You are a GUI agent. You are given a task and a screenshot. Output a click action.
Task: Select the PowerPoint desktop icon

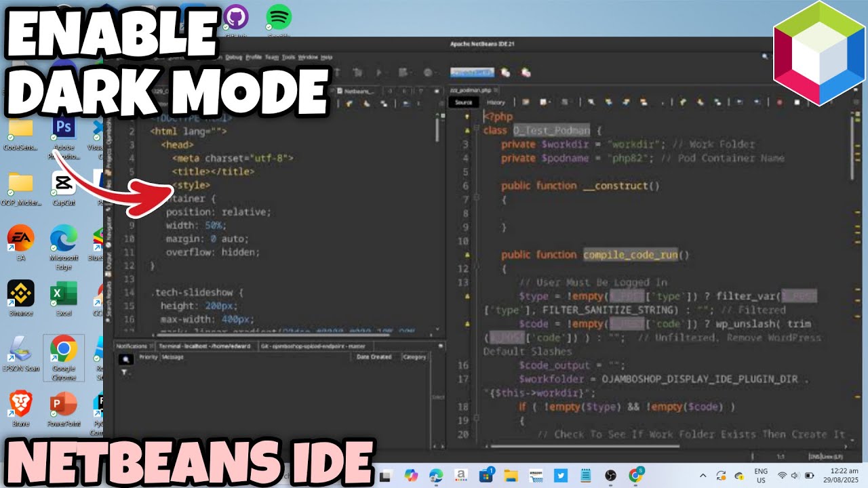point(64,409)
